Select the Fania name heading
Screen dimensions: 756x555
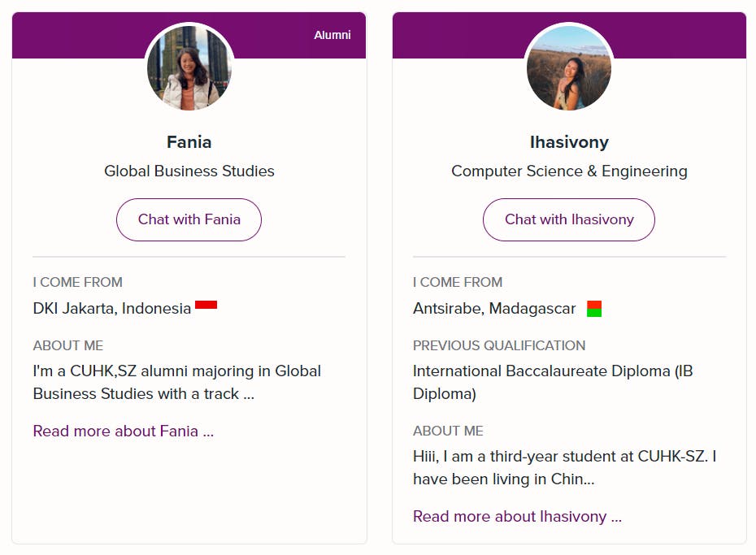point(189,142)
